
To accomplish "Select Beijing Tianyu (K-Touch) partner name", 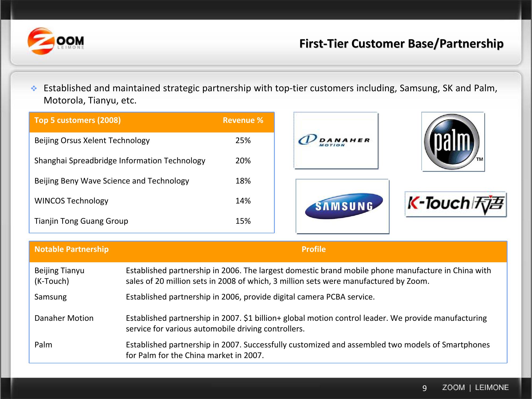I will [59, 276].
